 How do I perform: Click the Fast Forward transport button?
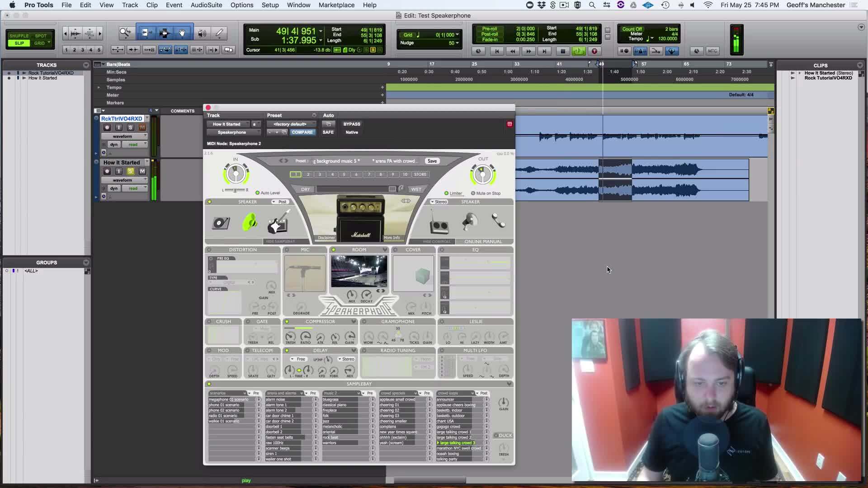pyautogui.click(x=528, y=51)
